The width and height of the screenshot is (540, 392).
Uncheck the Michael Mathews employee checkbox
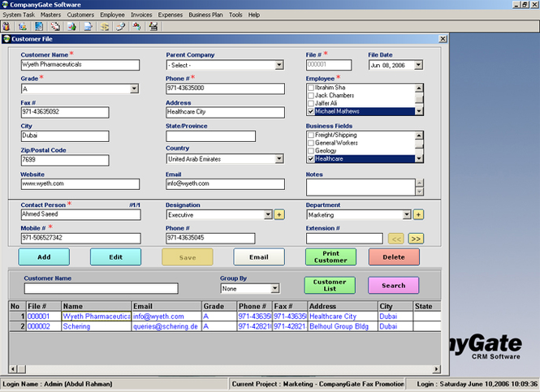coord(311,111)
